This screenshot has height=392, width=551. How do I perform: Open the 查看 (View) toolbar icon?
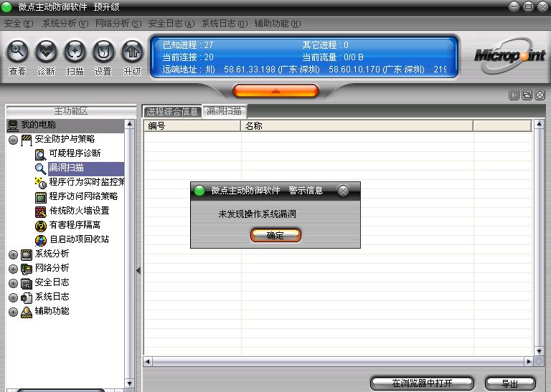(x=17, y=52)
